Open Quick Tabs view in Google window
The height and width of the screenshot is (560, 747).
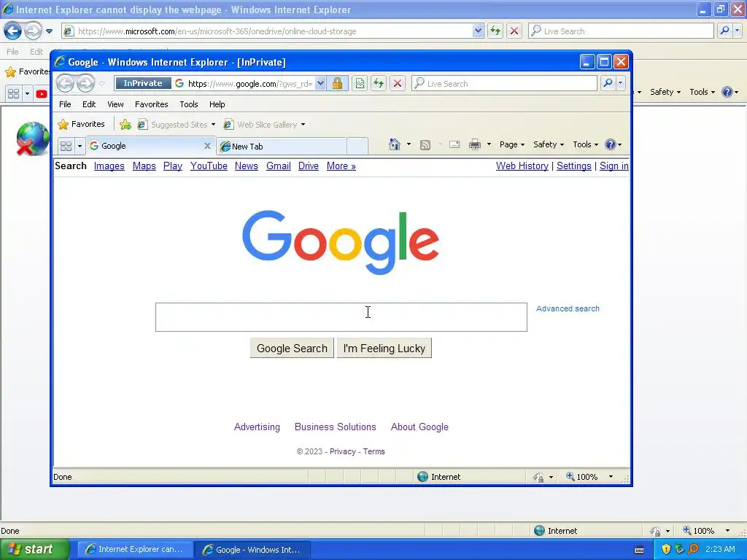pos(66,146)
